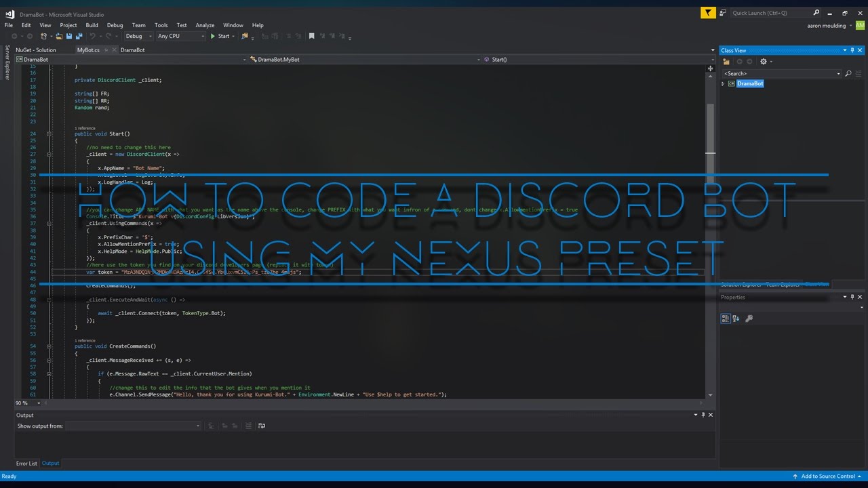
Task: Click the Save toolbar icon
Action: pyautogui.click(x=69, y=36)
